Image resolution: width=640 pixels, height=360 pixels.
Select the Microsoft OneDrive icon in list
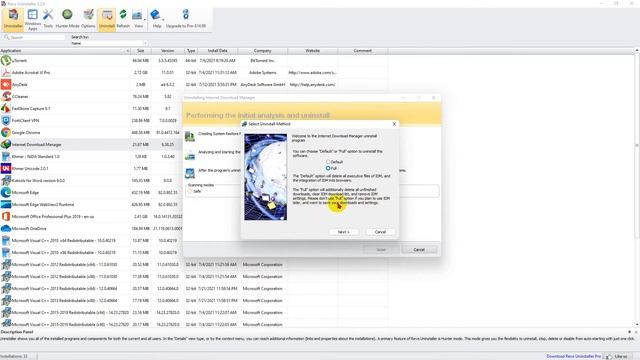[x=6, y=229]
